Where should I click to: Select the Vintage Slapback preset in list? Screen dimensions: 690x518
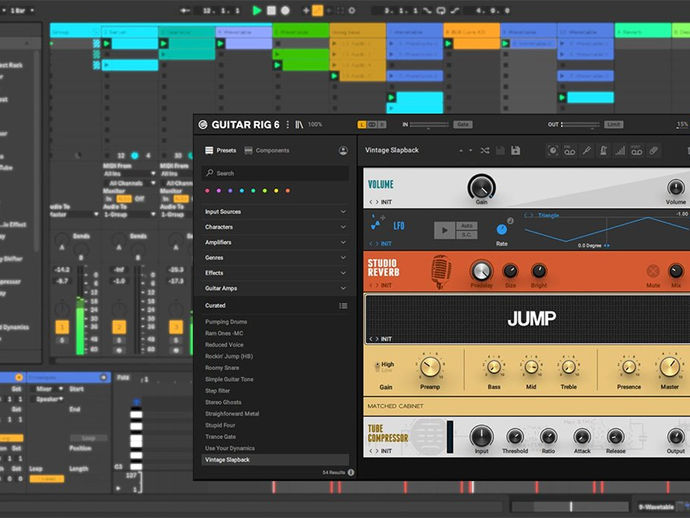(275, 459)
